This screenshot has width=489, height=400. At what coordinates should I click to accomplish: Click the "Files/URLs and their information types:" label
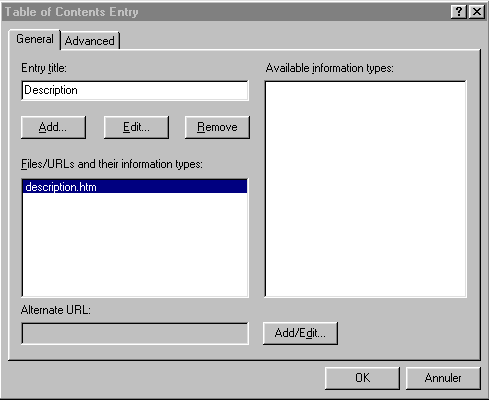(112, 164)
